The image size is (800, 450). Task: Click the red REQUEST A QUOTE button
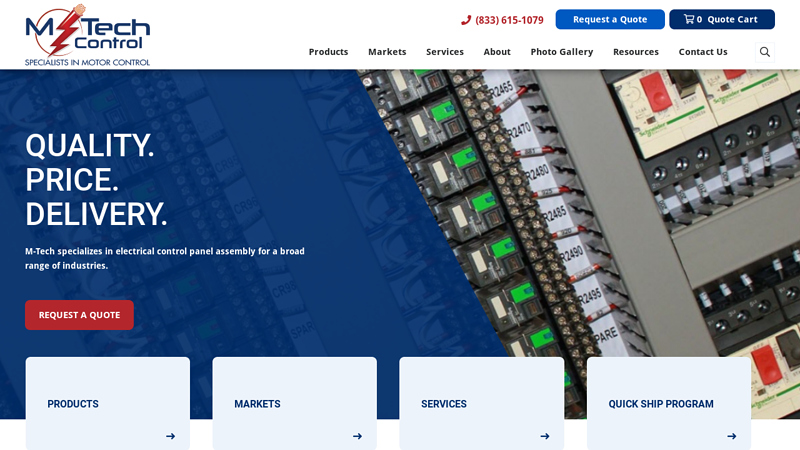(x=79, y=315)
